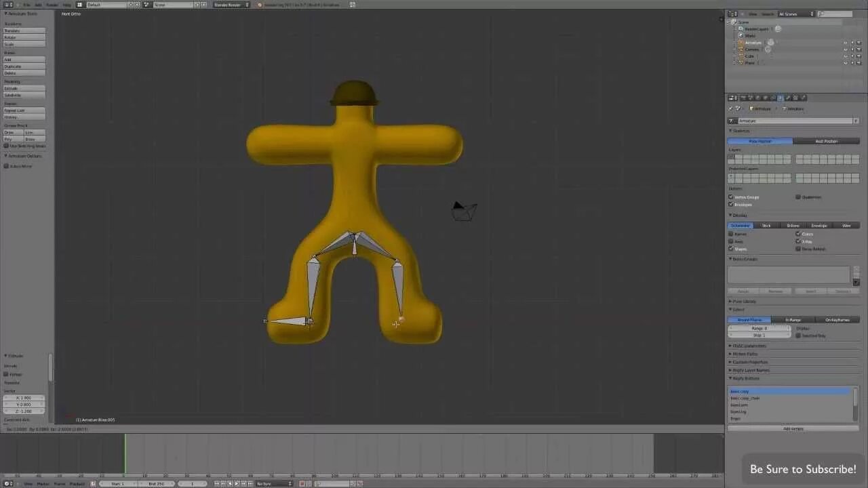
Task: Click the Plane mesh icon in outliner
Action: pos(741,63)
